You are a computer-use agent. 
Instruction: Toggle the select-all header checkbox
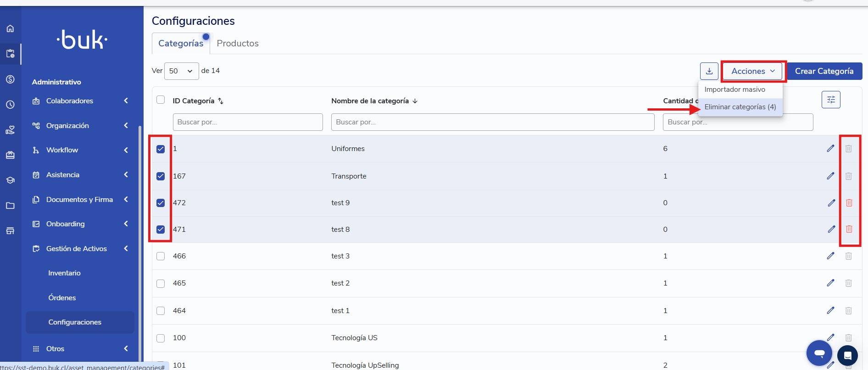(161, 100)
